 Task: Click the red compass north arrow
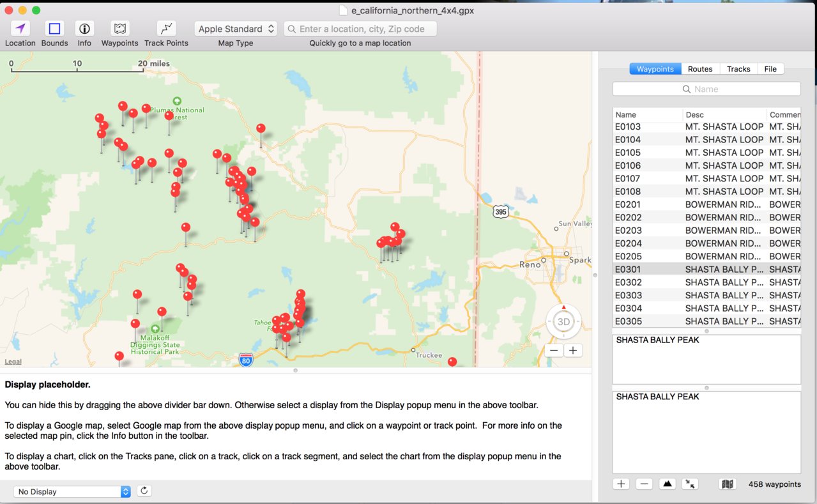563,307
